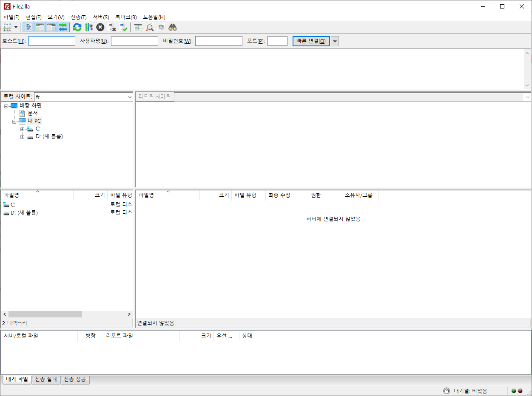
Task: Cancel current operation with X icon
Action: click(100, 27)
